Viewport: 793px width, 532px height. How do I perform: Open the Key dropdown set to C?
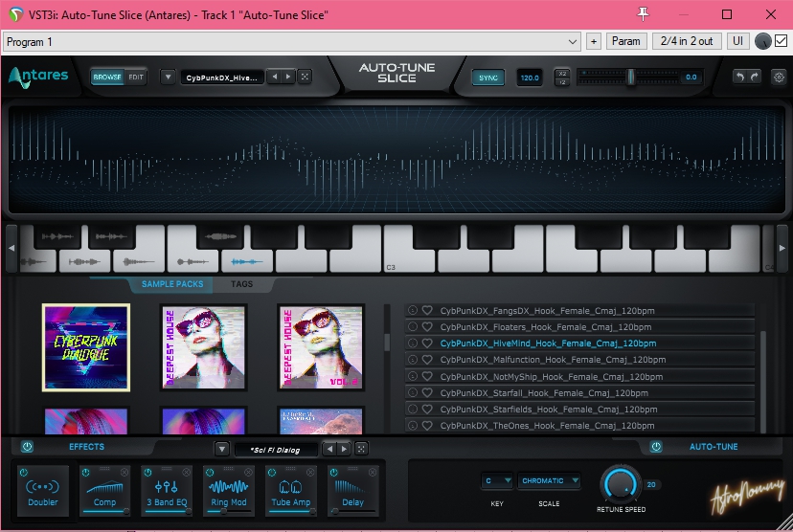click(x=497, y=480)
